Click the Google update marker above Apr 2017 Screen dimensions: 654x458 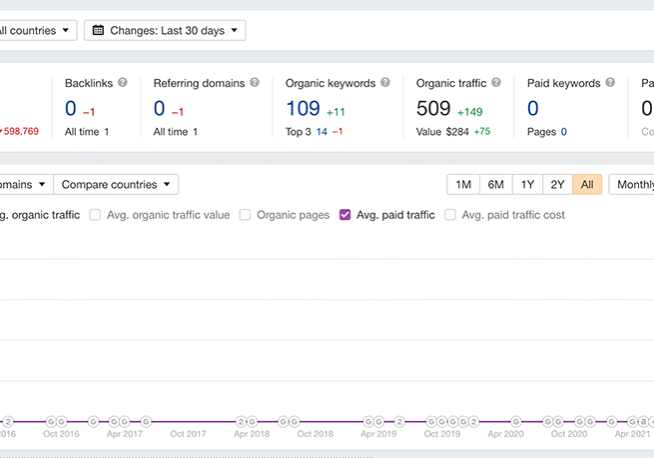125,422
